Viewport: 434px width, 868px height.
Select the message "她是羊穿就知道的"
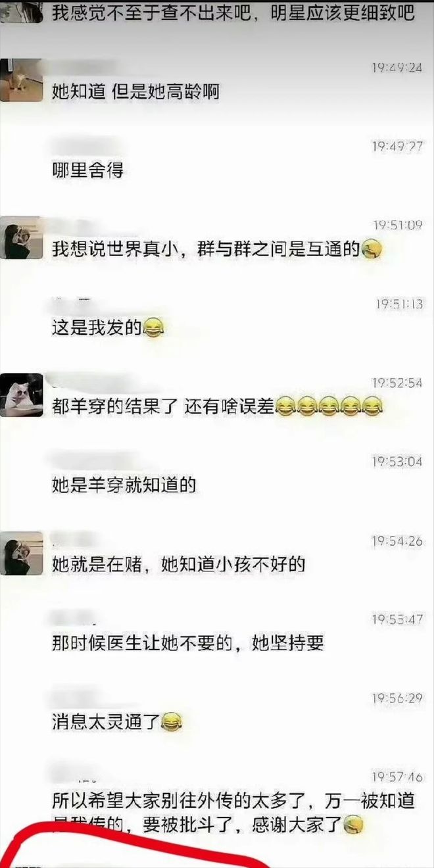tap(124, 487)
